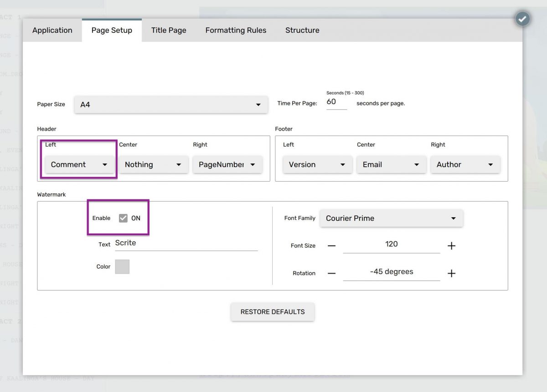Select the footer Right dropdown showing Author
The height and width of the screenshot is (392, 547).
[465, 164]
